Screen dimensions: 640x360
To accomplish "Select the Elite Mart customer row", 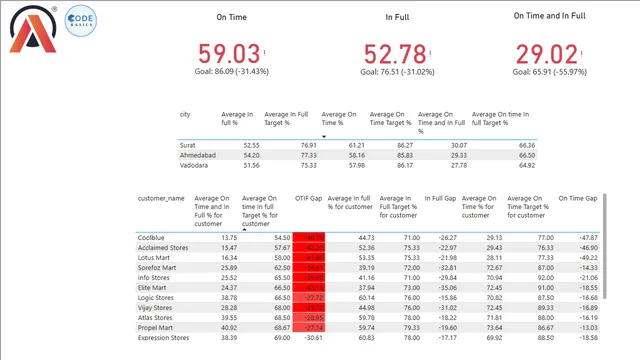I will coord(368,288).
